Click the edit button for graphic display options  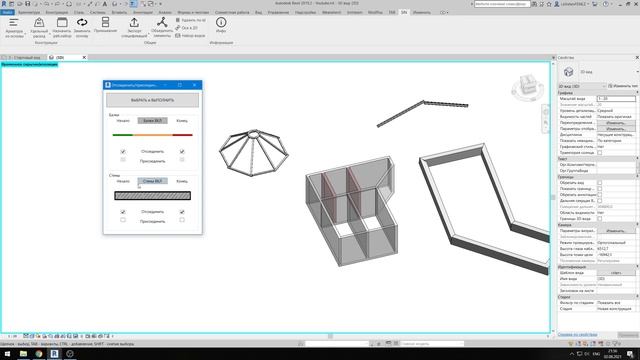point(616,129)
